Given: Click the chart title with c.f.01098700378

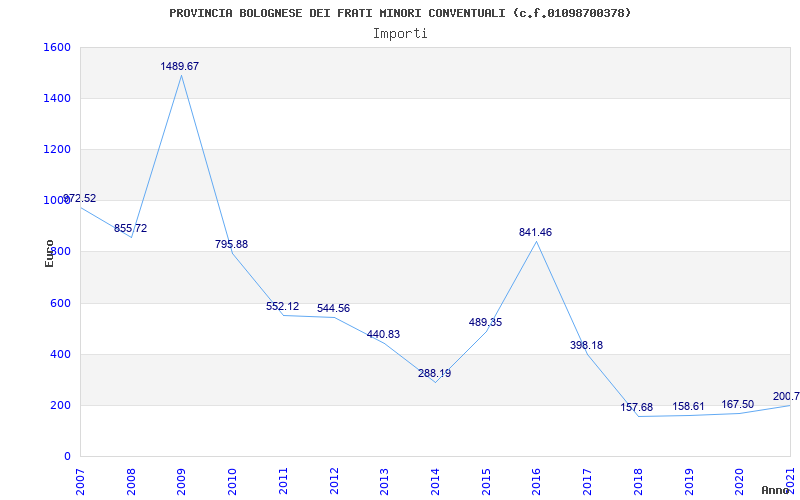Looking at the screenshot, I should pyautogui.click(x=400, y=13).
